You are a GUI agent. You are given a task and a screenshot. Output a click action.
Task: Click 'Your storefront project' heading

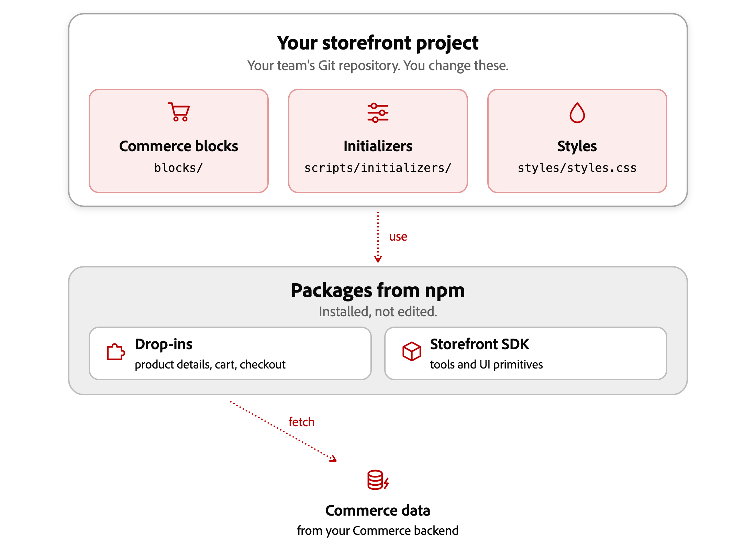[x=378, y=43]
